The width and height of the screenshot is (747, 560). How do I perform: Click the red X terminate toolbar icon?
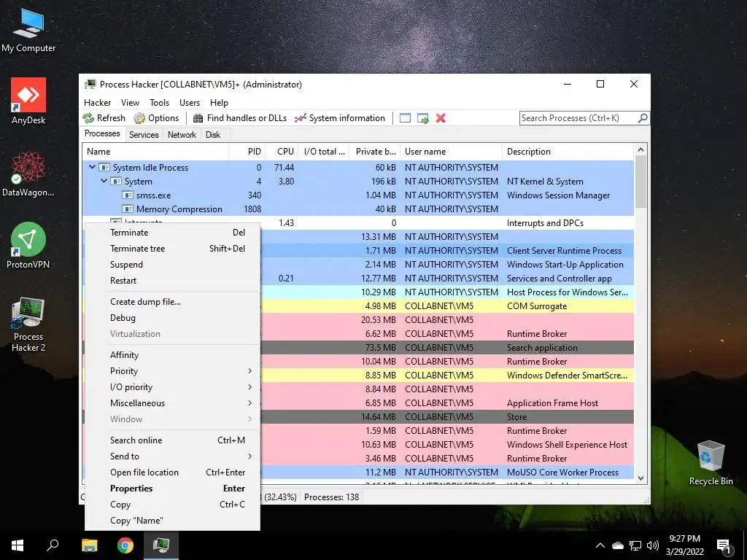click(x=441, y=118)
